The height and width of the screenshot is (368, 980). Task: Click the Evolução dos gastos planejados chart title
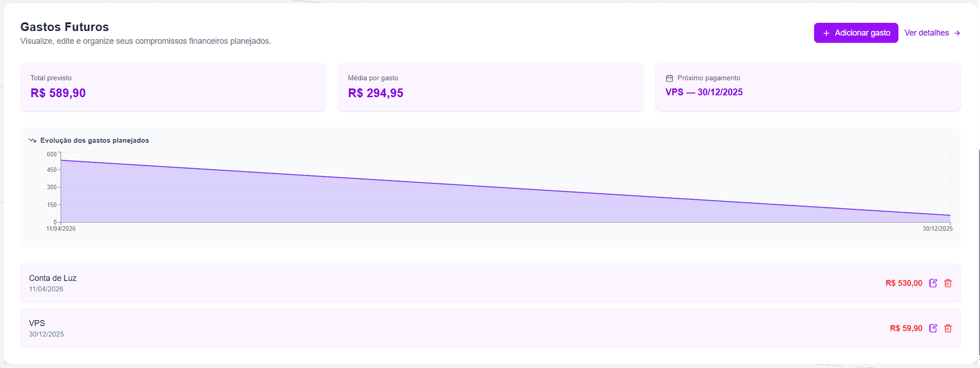click(x=94, y=140)
